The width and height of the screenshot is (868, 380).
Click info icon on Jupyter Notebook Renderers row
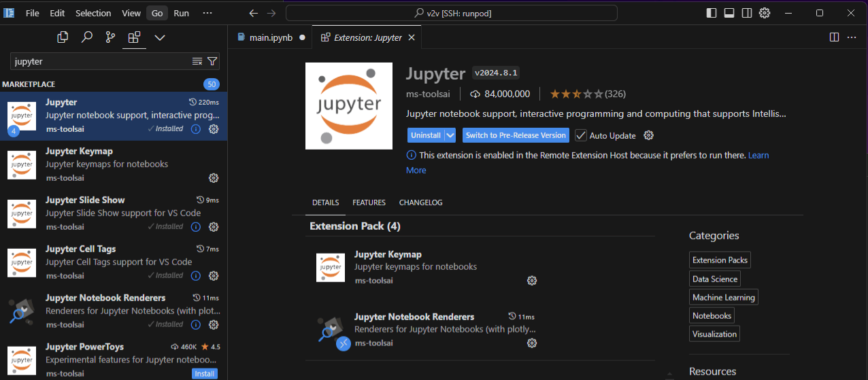tap(196, 324)
